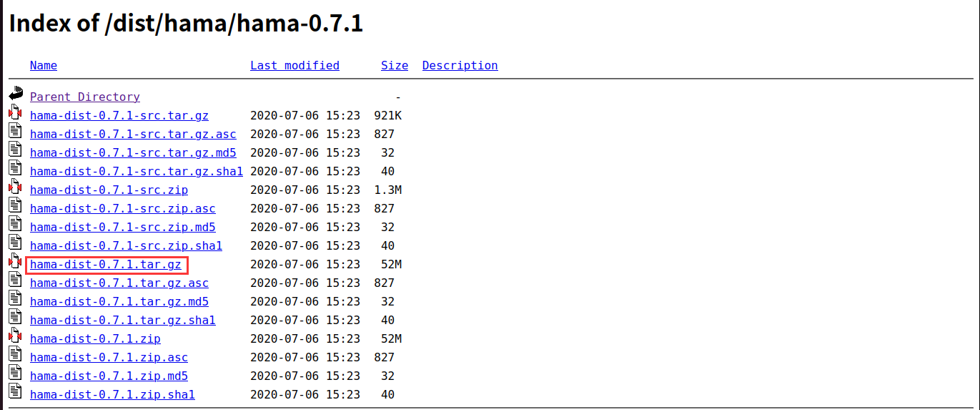Screen dimensions: 980x410
Task: Download the hama-dist-0.7.1-src.tar.gz source archive
Action: 119,115
